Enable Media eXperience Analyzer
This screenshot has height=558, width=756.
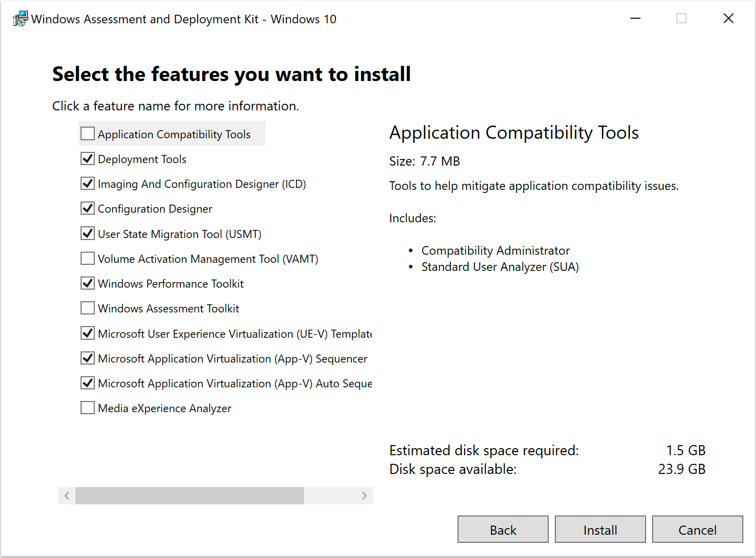(87, 408)
